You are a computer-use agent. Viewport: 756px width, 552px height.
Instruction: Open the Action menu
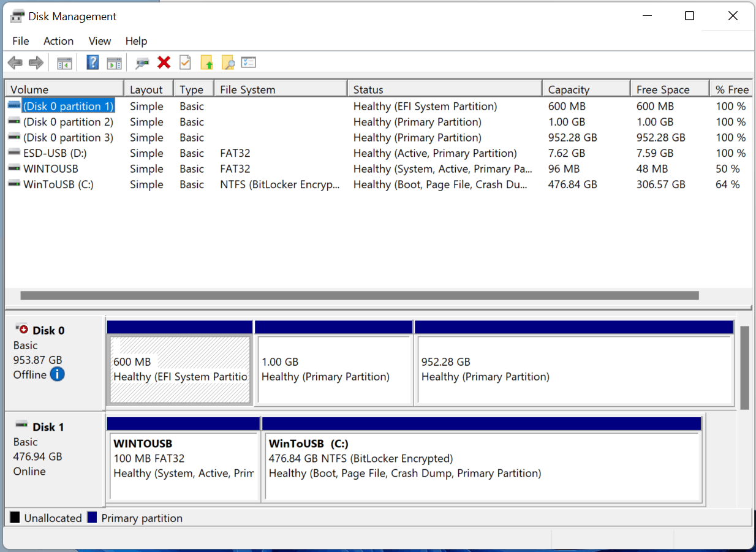59,41
